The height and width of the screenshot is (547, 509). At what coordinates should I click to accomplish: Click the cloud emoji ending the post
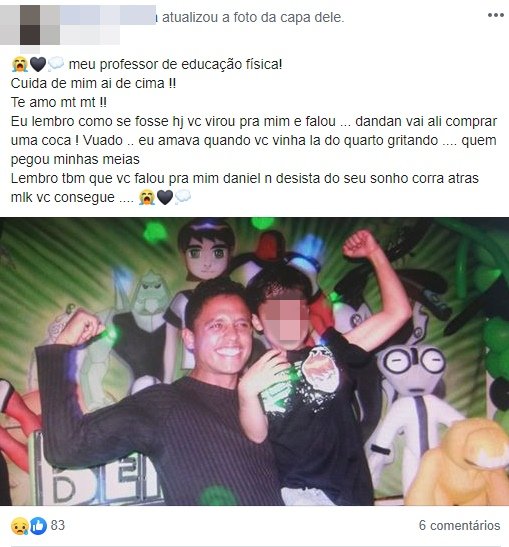[183, 197]
